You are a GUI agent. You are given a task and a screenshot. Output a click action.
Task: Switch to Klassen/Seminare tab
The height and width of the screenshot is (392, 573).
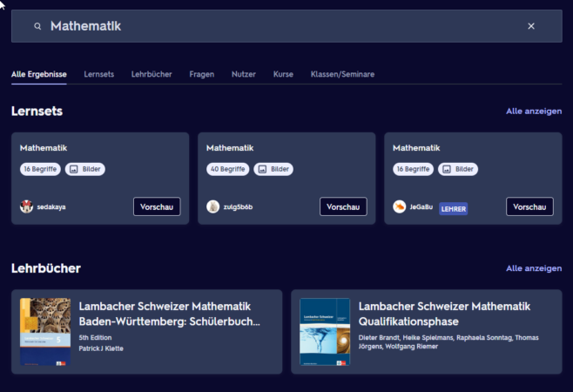click(x=342, y=74)
